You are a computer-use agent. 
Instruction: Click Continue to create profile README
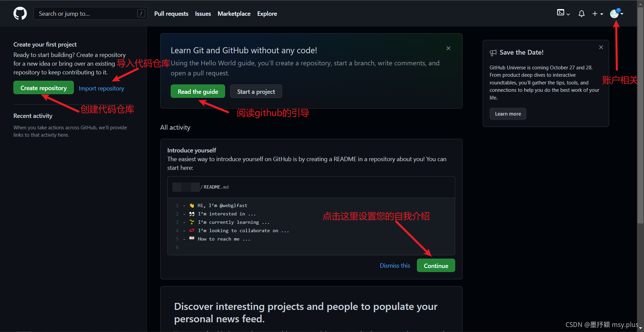tap(436, 266)
